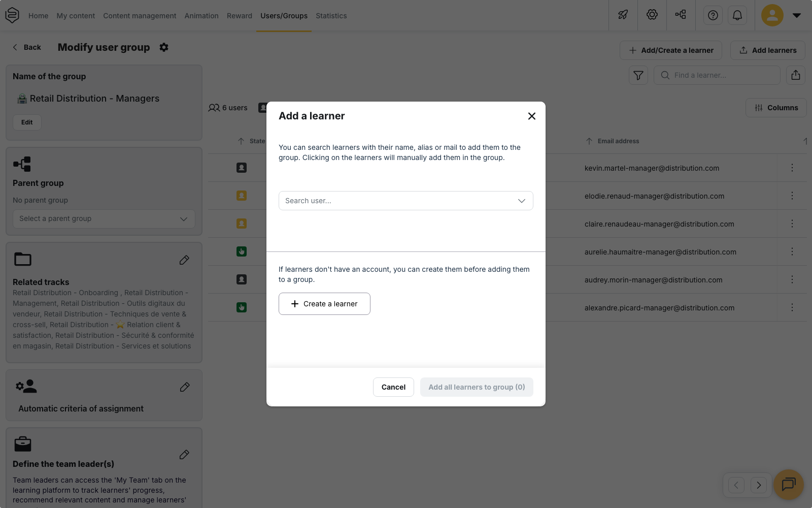
Task: Click Cancel in the dialog
Action: (x=393, y=387)
